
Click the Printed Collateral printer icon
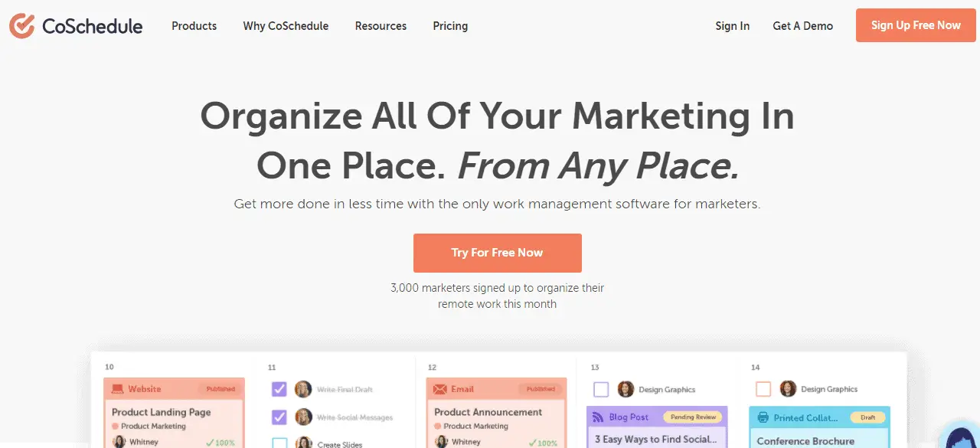click(x=763, y=417)
